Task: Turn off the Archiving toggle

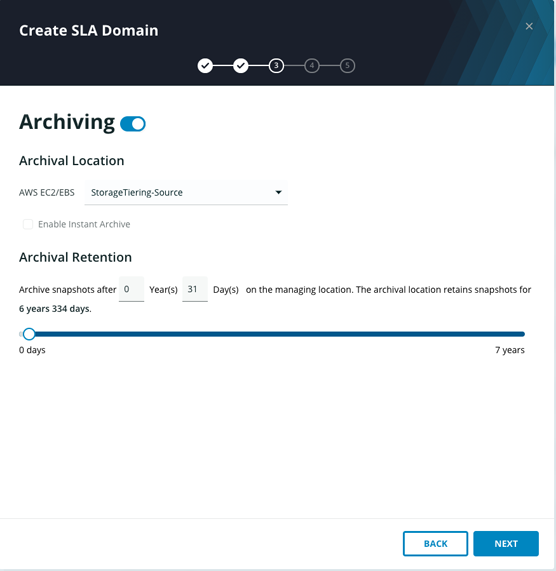Action: [x=133, y=124]
